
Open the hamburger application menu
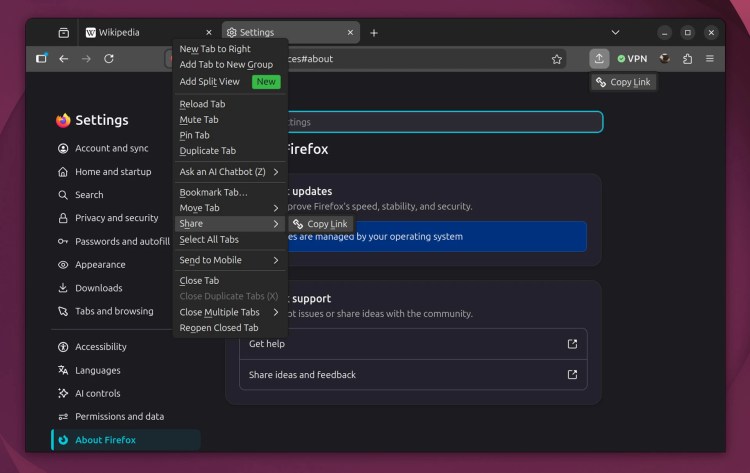710,58
